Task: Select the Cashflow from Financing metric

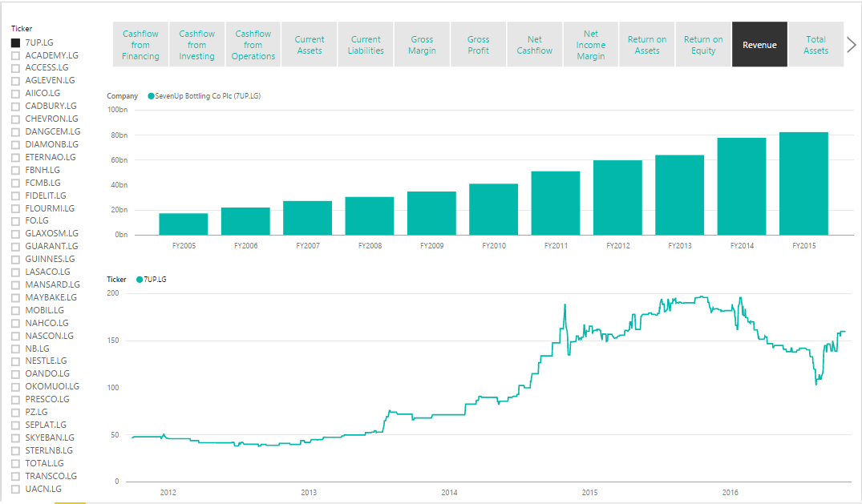Action: [140, 44]
